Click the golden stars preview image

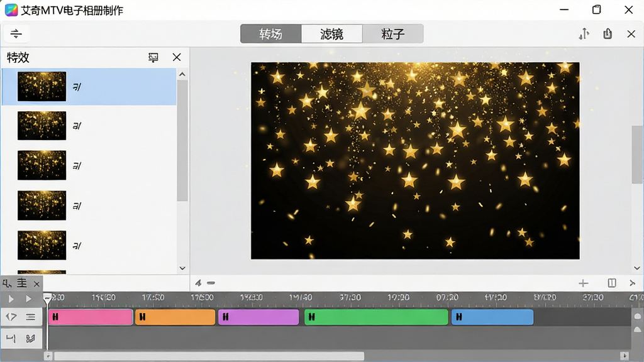point(415,160)
